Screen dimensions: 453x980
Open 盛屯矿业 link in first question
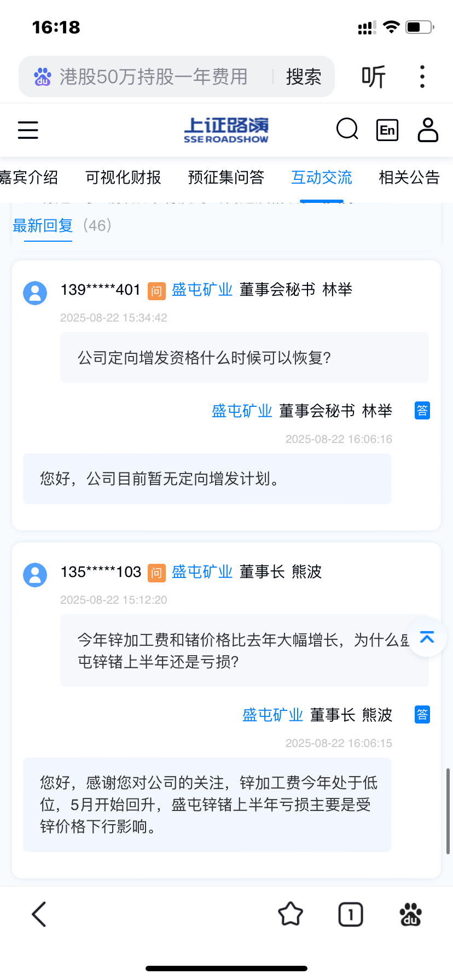coord(202,289)
